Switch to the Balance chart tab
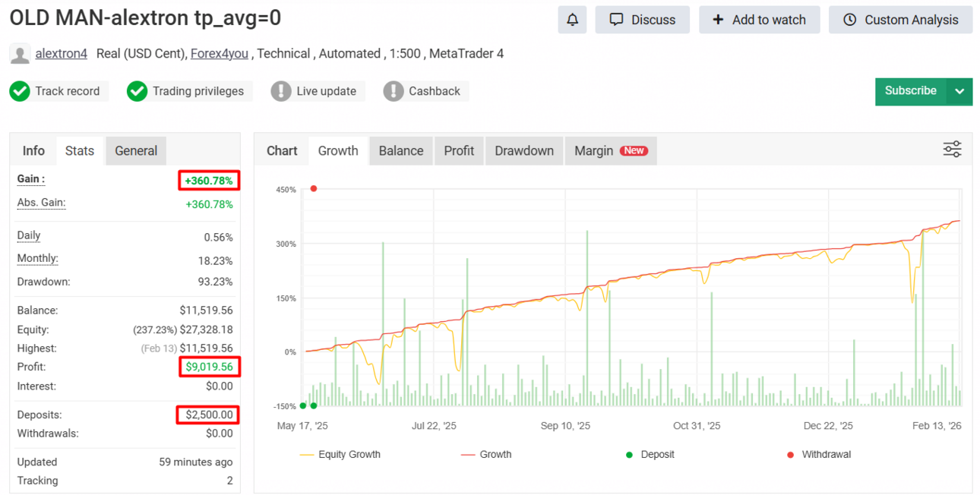The height and width of the screenshot is (495, 980). point(401,150)
